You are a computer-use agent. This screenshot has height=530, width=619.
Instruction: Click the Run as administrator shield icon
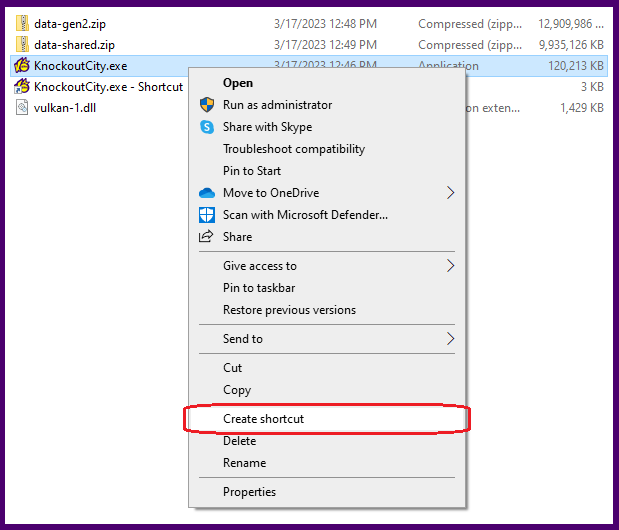(207, 105)
